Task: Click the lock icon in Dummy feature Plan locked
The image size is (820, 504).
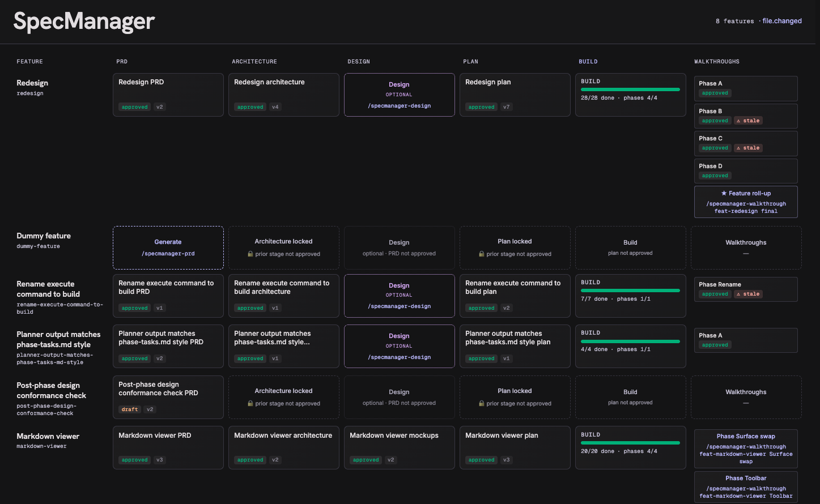Action: [x=481, y=254]
